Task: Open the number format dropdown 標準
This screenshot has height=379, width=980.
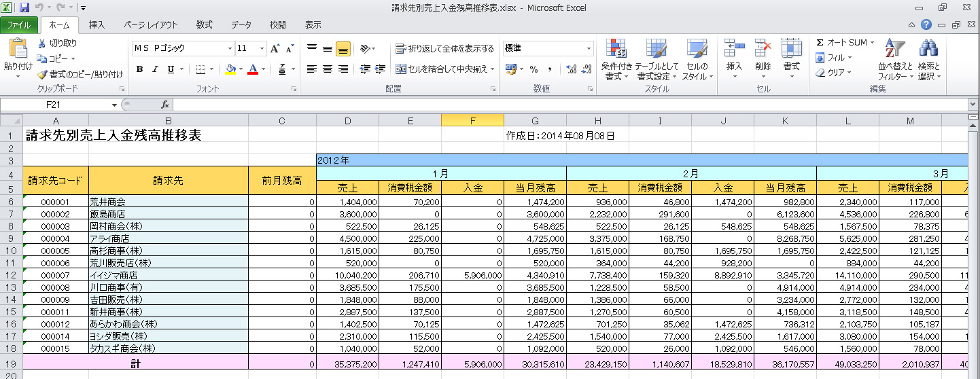Action: click(589, 49)
